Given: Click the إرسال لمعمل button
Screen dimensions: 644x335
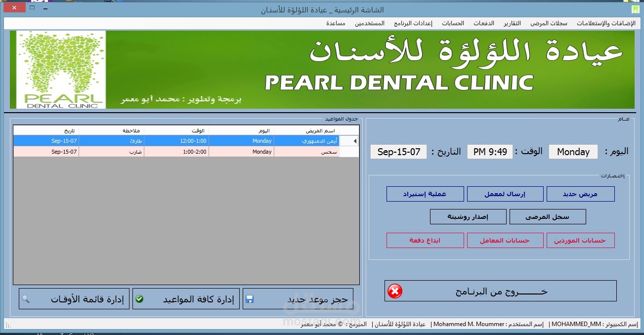Looking at the screenshot, I should tap(505, 194).
